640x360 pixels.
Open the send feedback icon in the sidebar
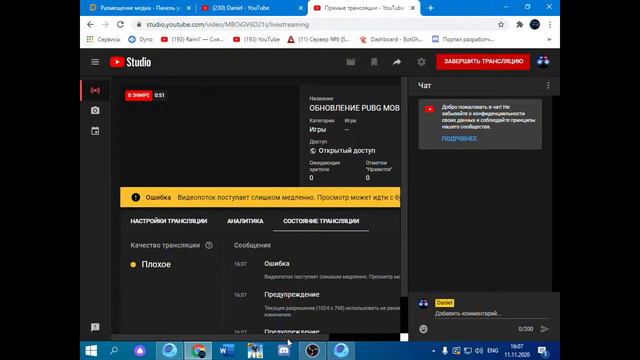95,327
